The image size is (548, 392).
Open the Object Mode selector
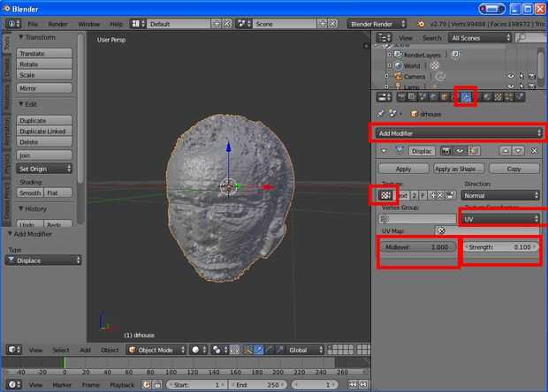155,350
